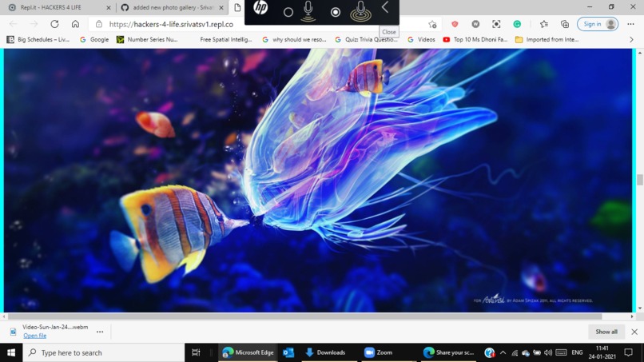Open Edge Settings and more menu

coord(631,24)
